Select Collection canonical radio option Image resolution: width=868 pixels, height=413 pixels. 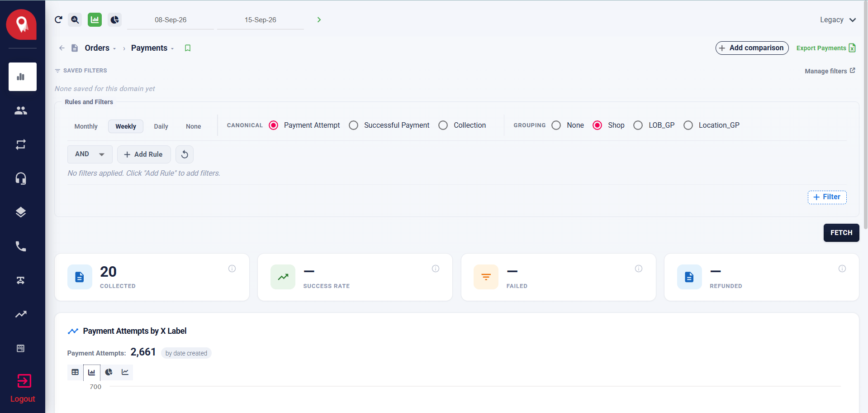(443, 125)
